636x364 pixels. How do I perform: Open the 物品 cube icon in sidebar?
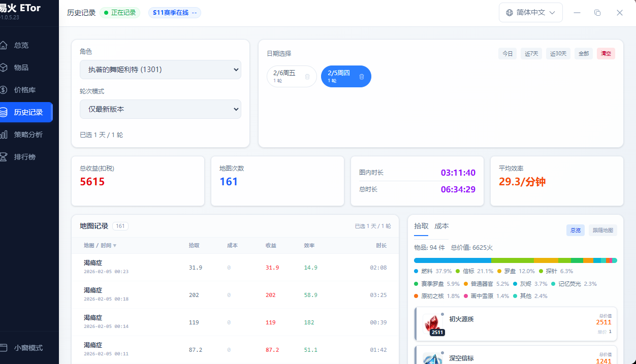click(x=4, y=68)
